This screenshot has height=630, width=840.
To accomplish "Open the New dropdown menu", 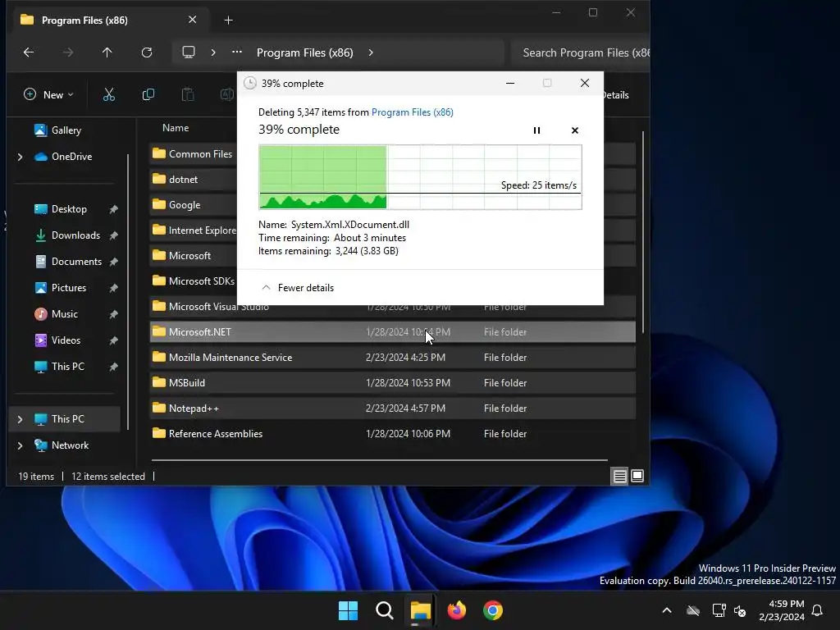I will click(x=48, y=95).
